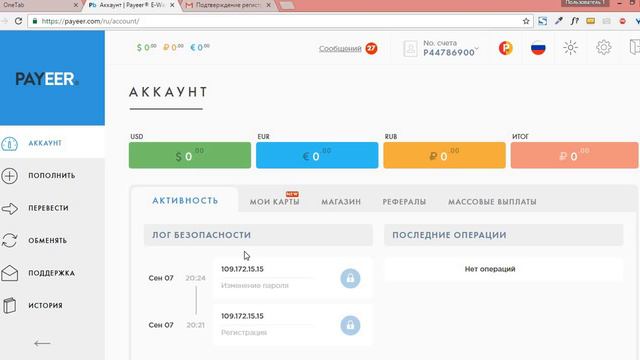Switch to the Мои карты tab
Screen dimensions: 640x360
pyautogui.click(x=274, y=202)
